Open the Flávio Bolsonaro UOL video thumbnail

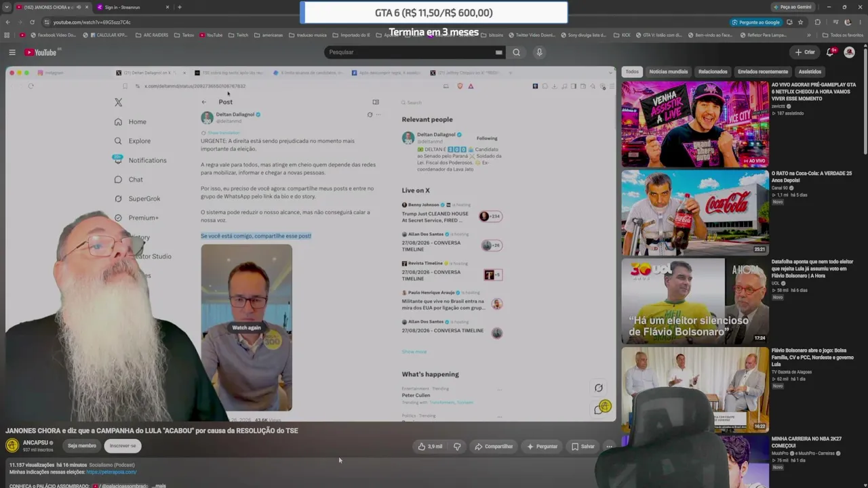pyautogui.click(x=695, y=301)
